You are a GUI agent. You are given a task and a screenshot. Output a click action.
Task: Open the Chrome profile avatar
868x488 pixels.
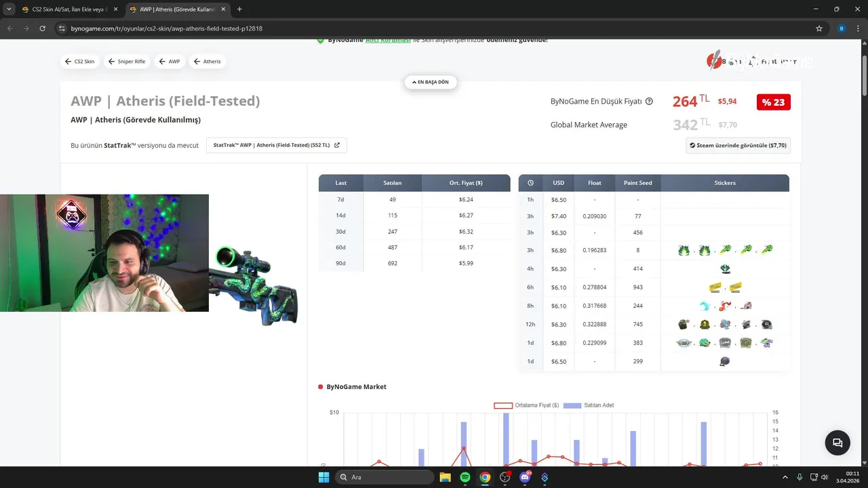click(x=842, y=28)
